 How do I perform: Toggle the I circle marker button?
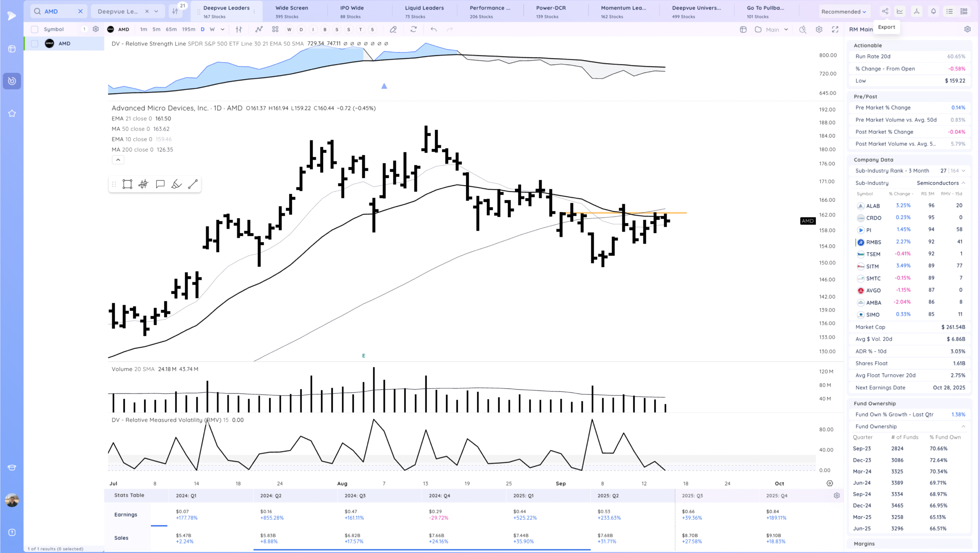point(313,29)
